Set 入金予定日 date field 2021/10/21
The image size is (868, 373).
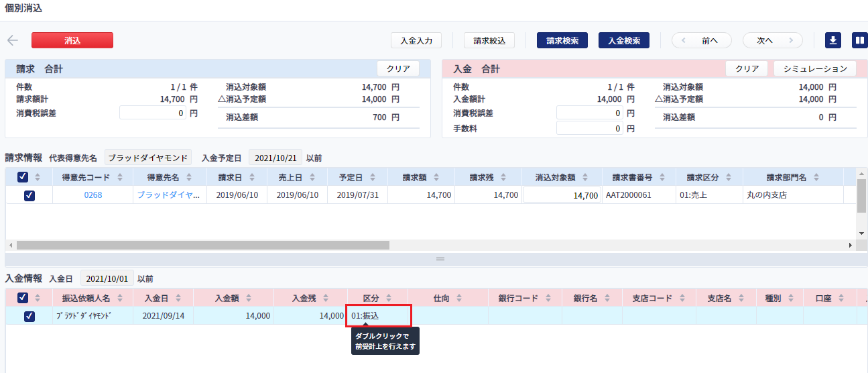click(x=275, y=158)
